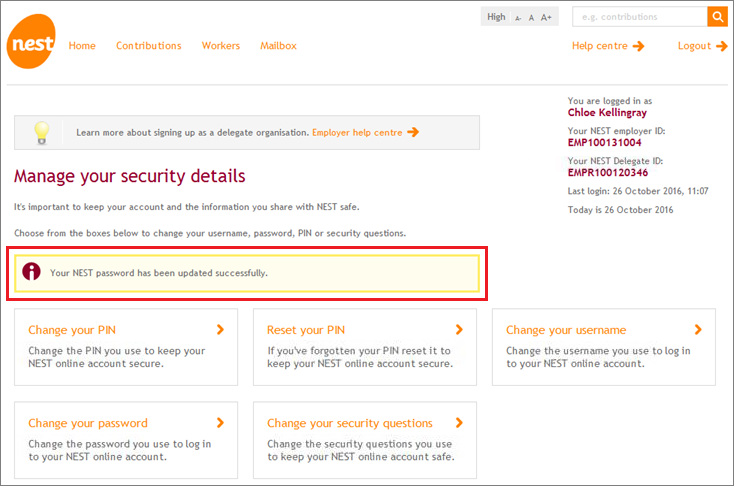Increase text size with A+ button
Viewport: 734px width, 486px height.
546,18
